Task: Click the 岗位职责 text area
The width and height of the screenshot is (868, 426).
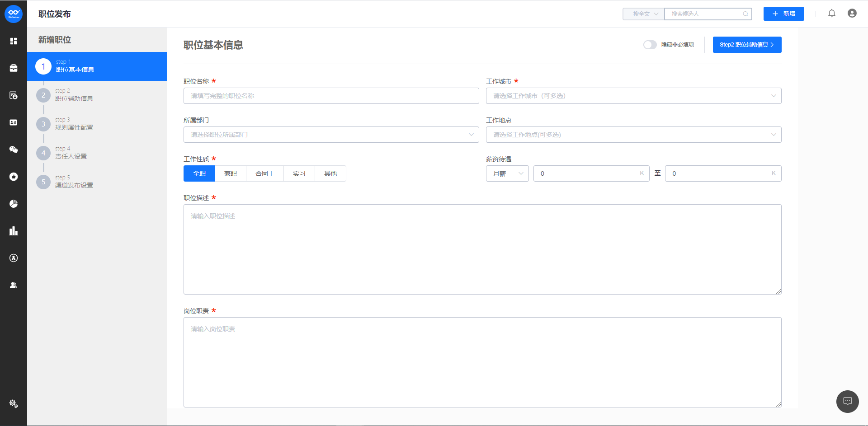Action: [x=482, y=362]
